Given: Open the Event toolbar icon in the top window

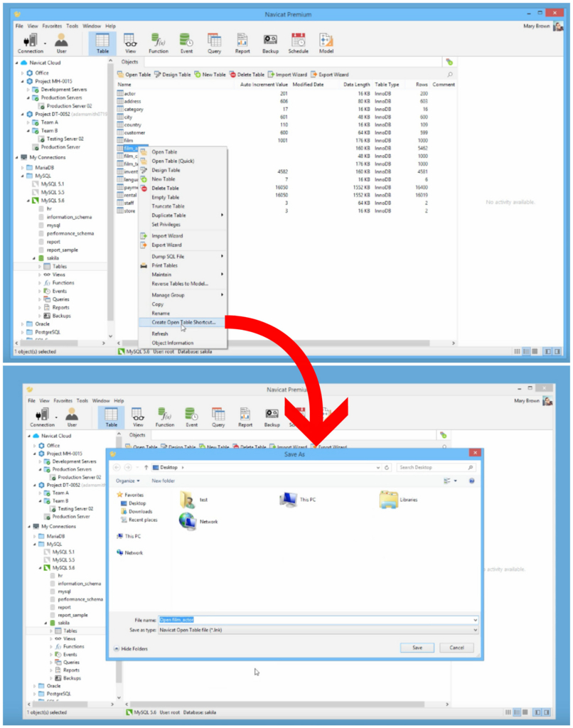Looking at the screenshot, I should [186, 43].
